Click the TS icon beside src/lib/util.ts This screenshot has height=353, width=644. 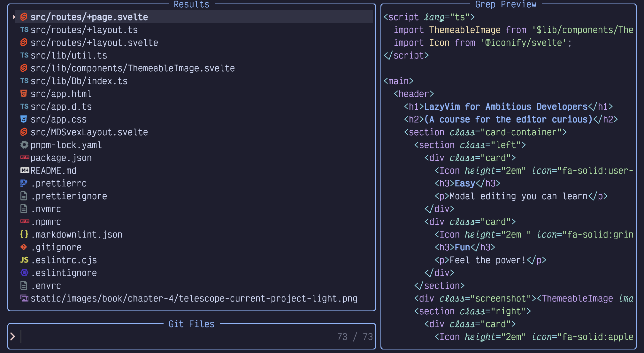coord(24,55)
